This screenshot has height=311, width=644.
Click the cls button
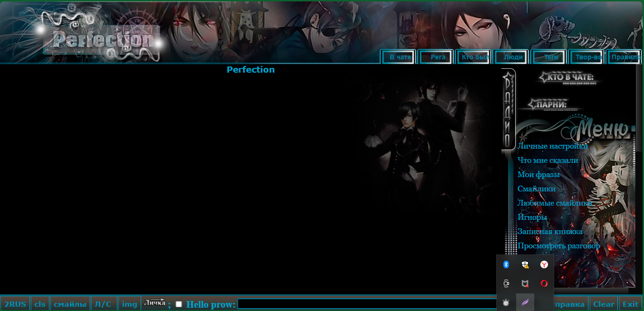40,304
